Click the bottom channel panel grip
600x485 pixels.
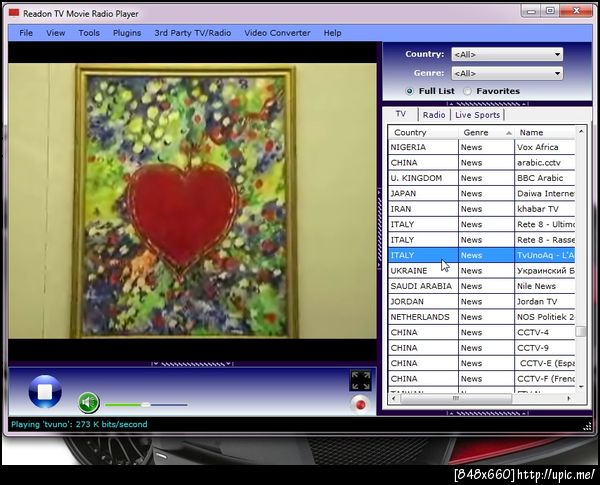[487, 413]
